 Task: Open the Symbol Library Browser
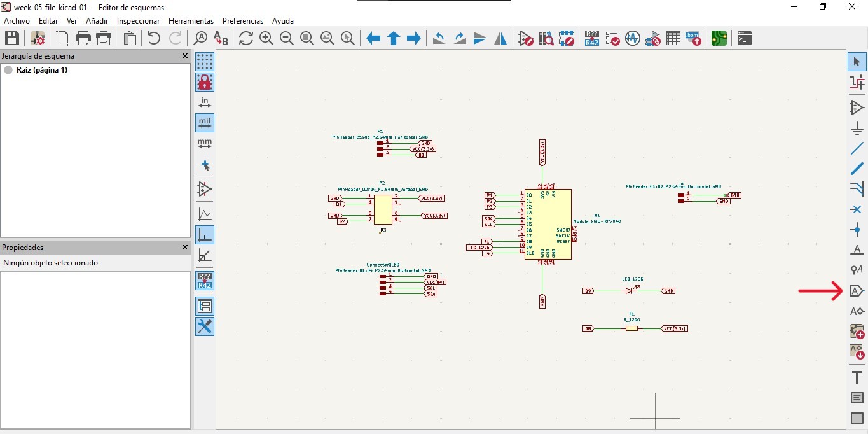click(x=546, y=38)
